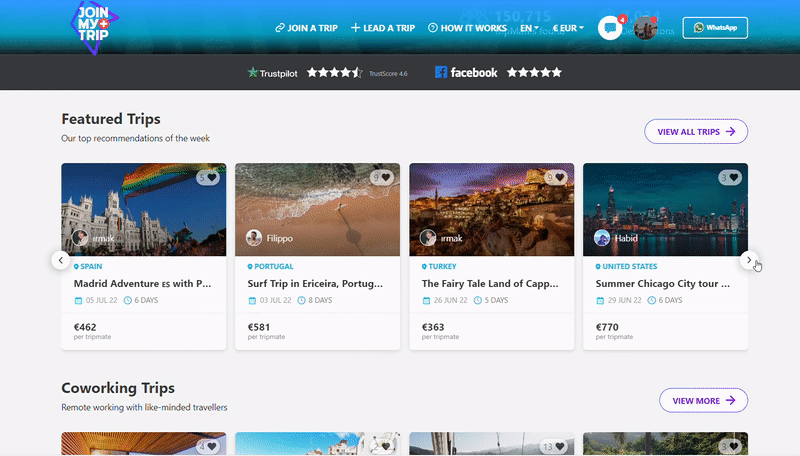Image resolution: width=800 pixels, height=456 pixels.
Task: Expand the EN language dropdown
Action: click(x=530, y=28)
